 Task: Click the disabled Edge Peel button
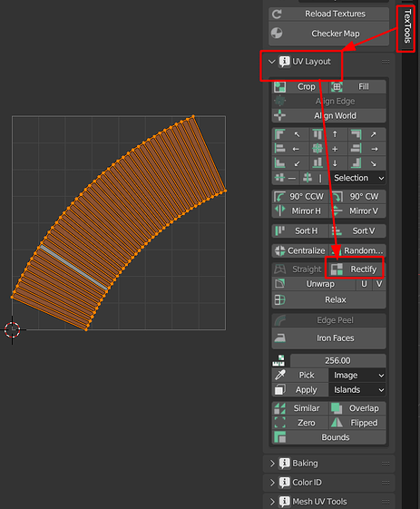click(x=328, y=320)
